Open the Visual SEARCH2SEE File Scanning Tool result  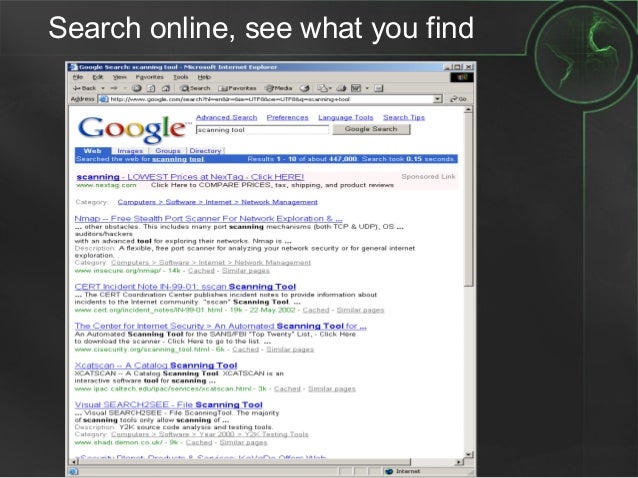(x=168, y=405)
